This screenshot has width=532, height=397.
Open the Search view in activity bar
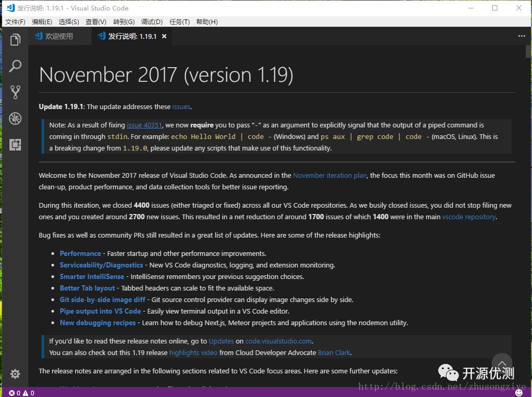click(x=15, y=66)
